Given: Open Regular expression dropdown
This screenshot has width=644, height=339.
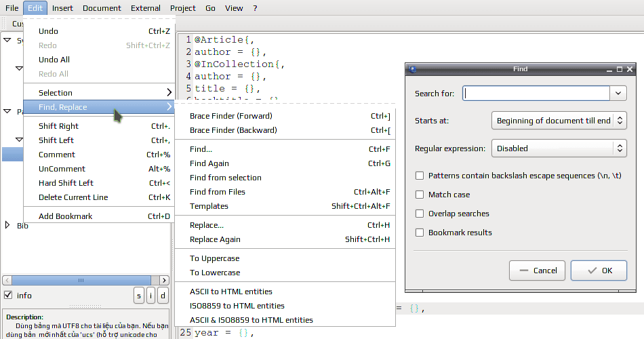Looking at the screenshot, I should click(x=559, y=148).
